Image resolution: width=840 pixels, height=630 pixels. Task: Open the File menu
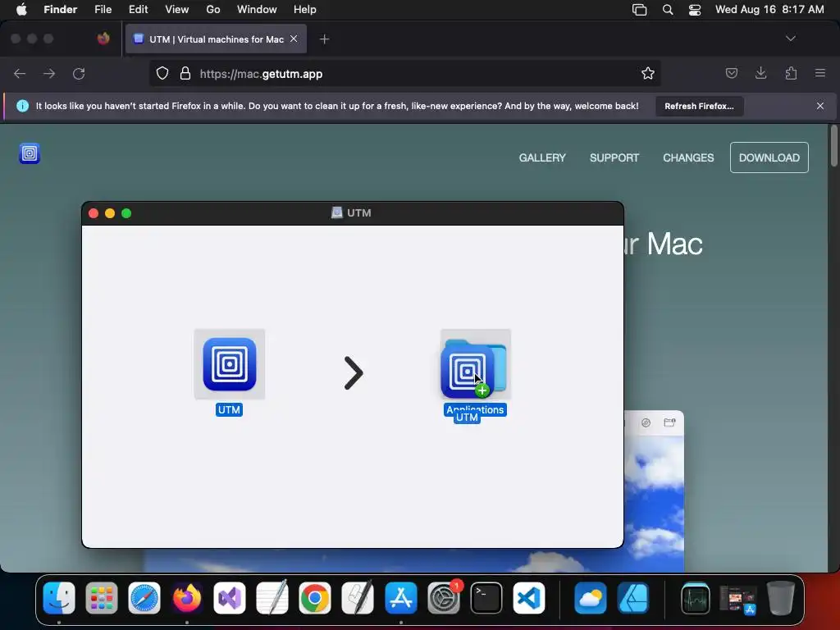pyautogui.click(x=103, y=10)
